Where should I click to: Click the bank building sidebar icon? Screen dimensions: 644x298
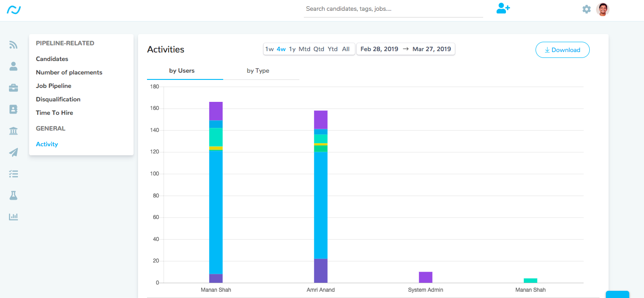click(13, 131)
